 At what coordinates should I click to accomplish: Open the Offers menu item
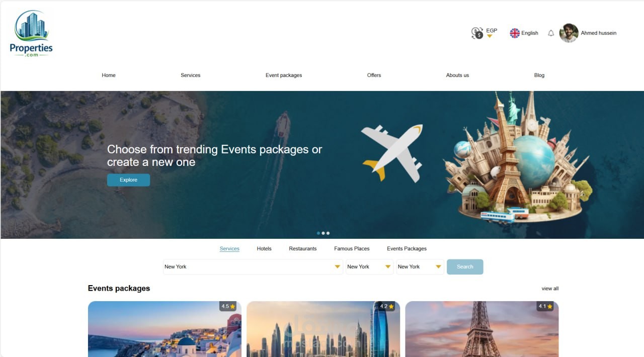click(374, 75)
